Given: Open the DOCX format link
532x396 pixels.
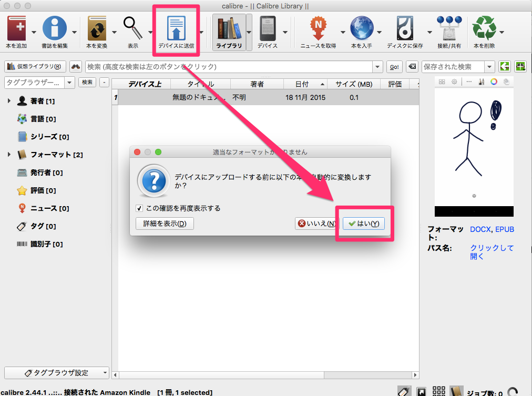Looking at the screenshot, I should [480, 229].
